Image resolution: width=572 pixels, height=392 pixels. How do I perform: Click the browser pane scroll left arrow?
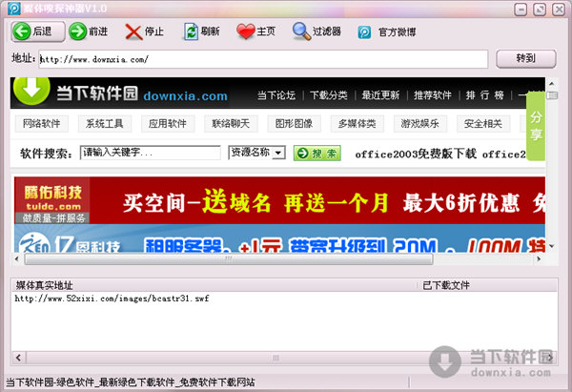click(x=16, y=259)
